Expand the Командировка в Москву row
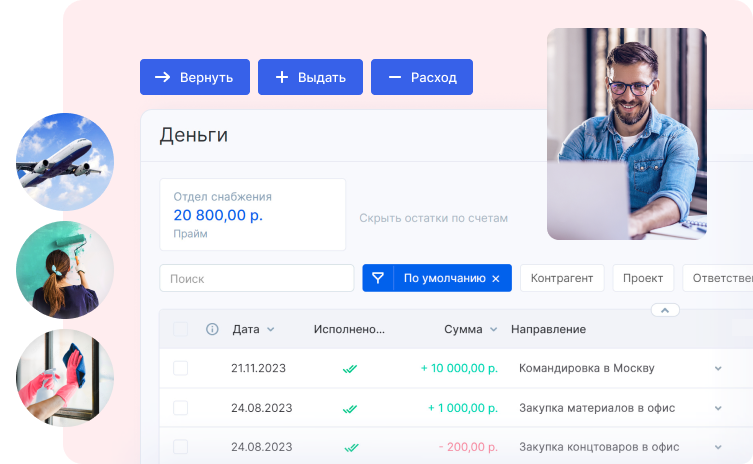The image size is (753, 464). pyautogui.click(x=718, y=368)
